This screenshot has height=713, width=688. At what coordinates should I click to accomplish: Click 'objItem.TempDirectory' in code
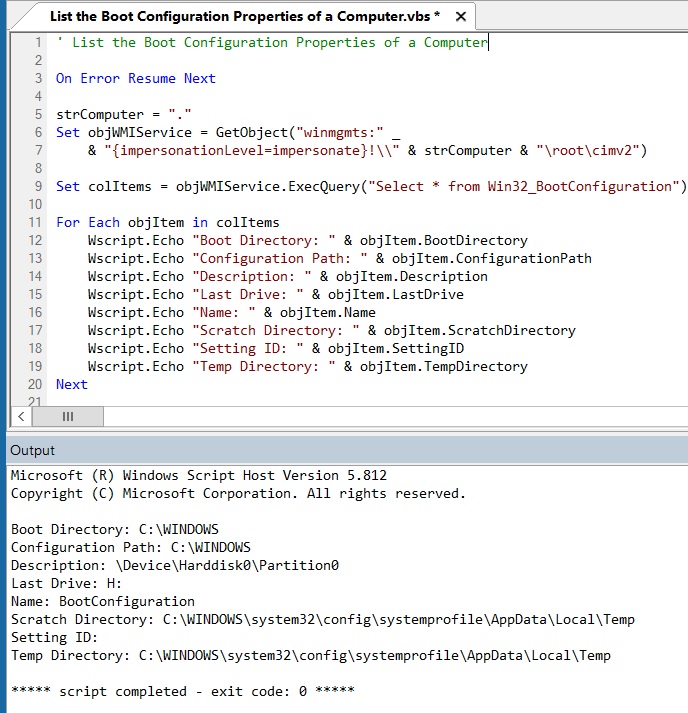444,367
